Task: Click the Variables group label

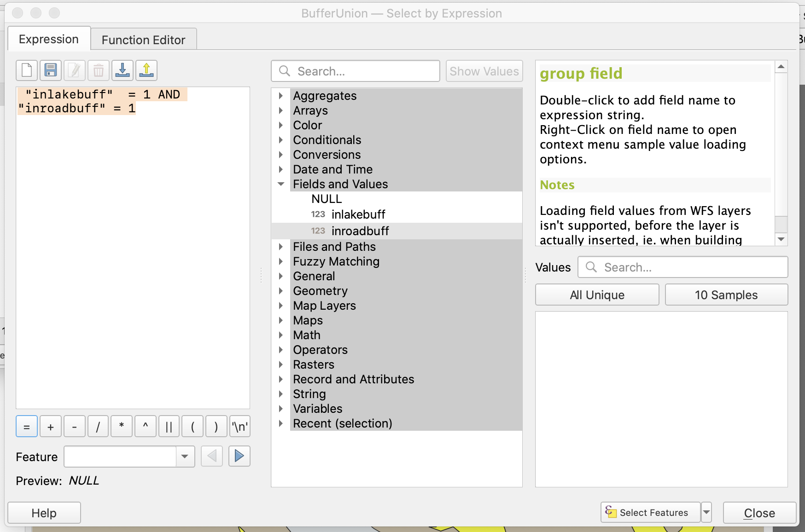Action: tap(318, 409)
